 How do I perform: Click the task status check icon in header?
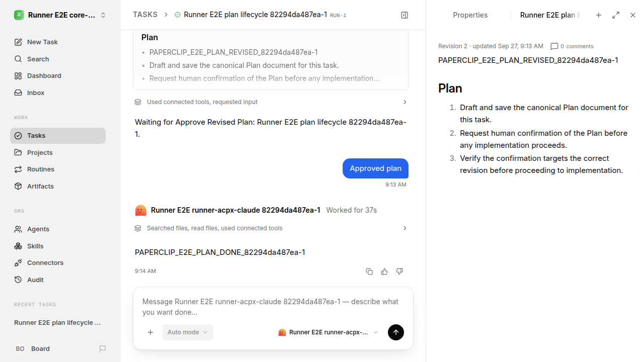click(x=177, y=15)
